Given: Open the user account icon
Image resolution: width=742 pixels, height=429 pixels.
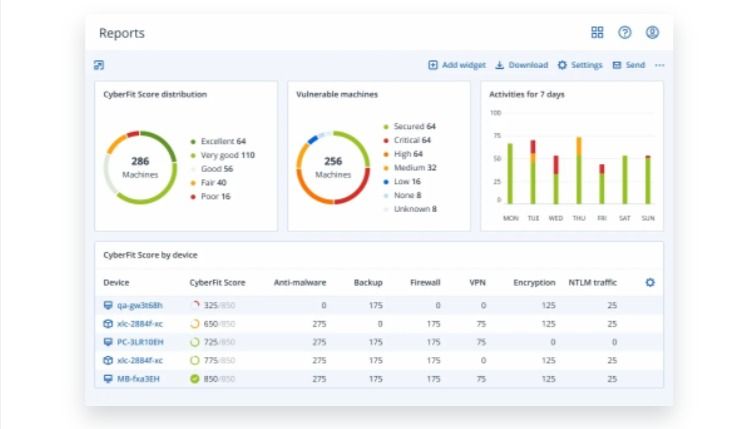Looking at the screenshot, I should (652, 32).
